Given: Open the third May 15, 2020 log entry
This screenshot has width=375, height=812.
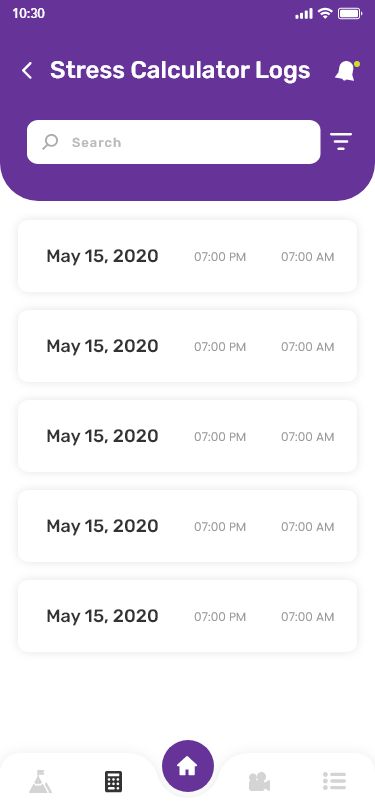Looking at the screenshot, I should [x=188, y=436].
